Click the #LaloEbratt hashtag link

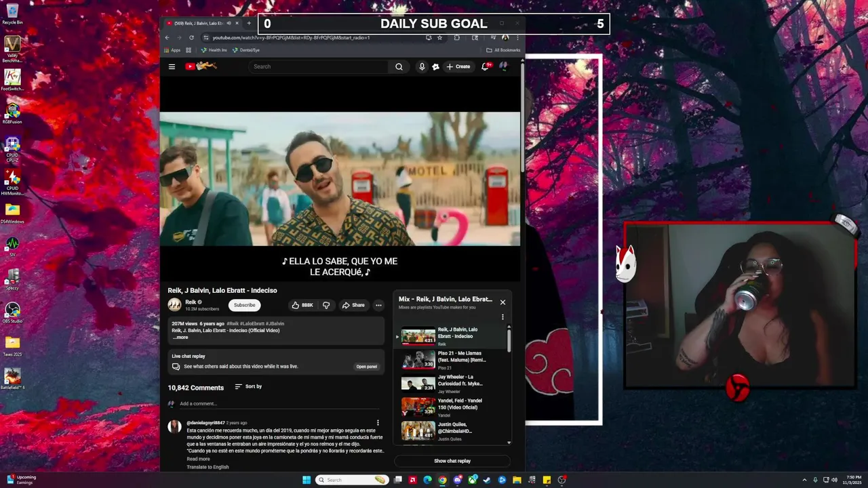point(251,324)
